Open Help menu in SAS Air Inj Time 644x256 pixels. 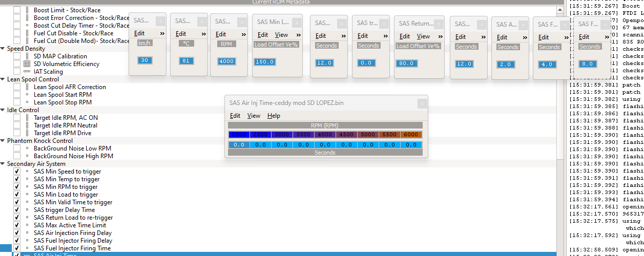tap(274, 116)
